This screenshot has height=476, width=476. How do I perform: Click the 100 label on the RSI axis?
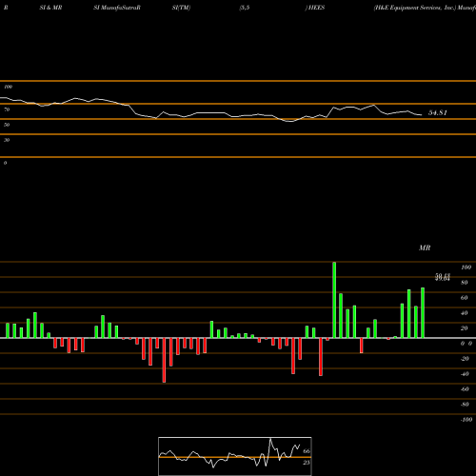(8, 87)
